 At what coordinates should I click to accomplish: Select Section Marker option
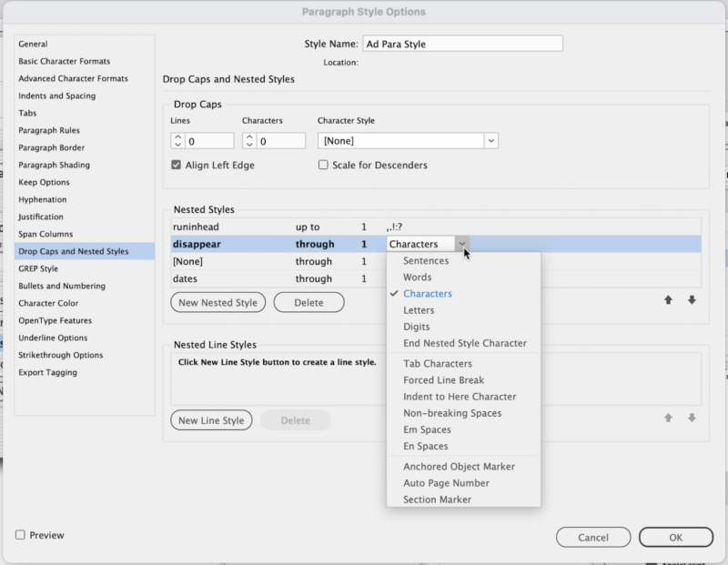coord(437,499)
